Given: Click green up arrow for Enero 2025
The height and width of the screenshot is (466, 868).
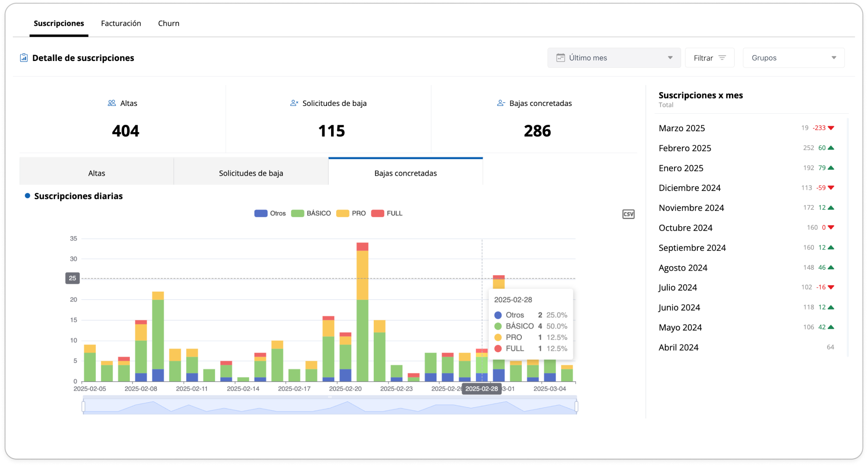Looking at the screenshot, I should (831, 168).
